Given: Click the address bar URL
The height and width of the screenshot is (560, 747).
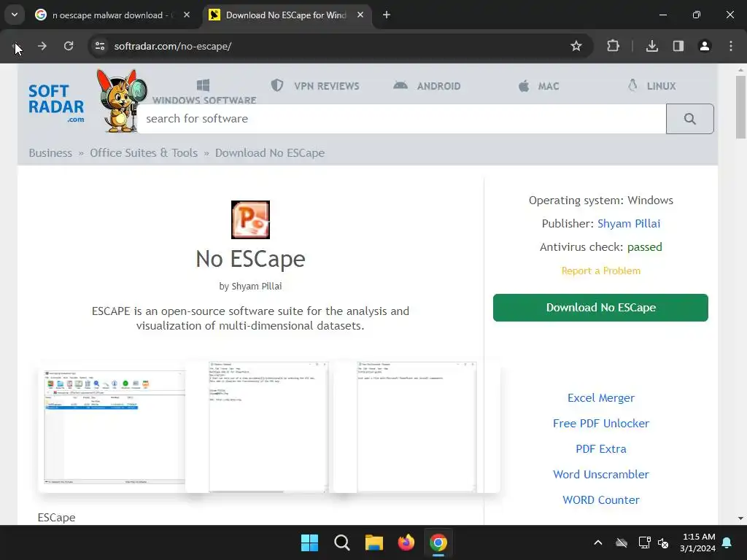Looking at the screenshot, I should click(172, 46).
